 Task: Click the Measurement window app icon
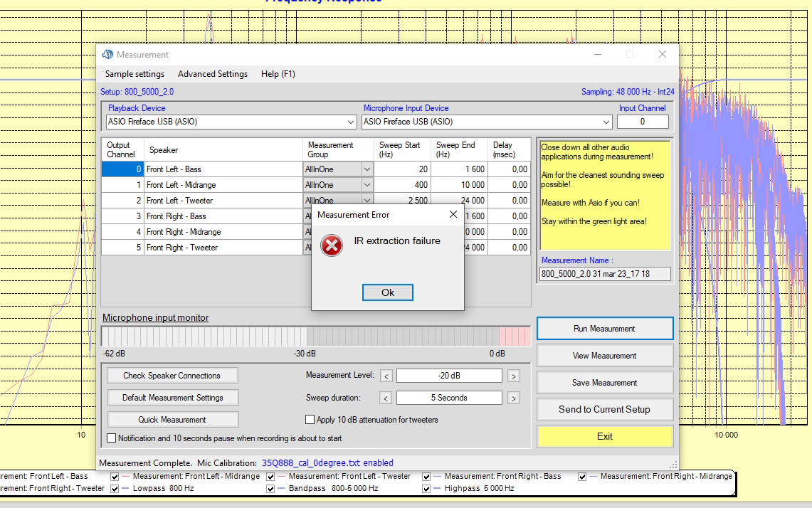tap(107, 54)
